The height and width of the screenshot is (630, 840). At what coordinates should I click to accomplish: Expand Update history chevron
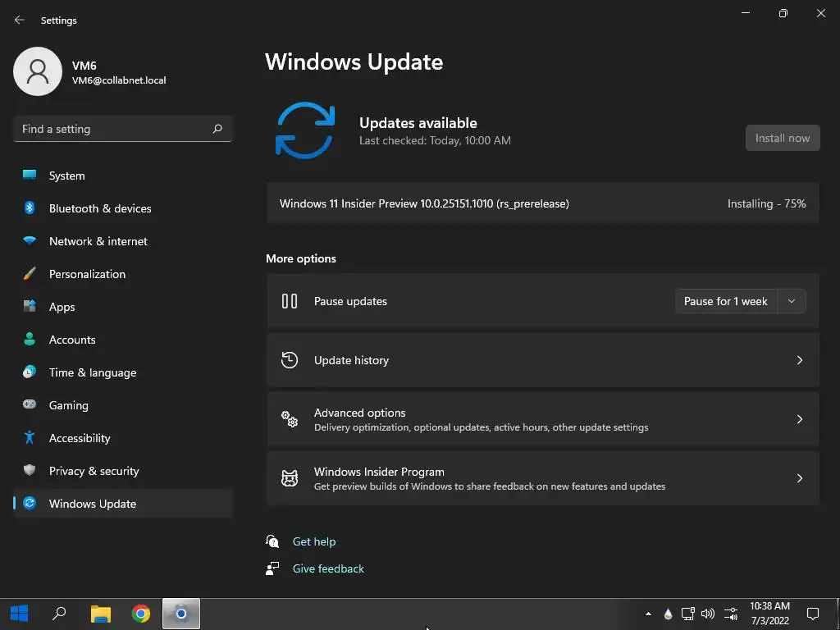(799, 360)
